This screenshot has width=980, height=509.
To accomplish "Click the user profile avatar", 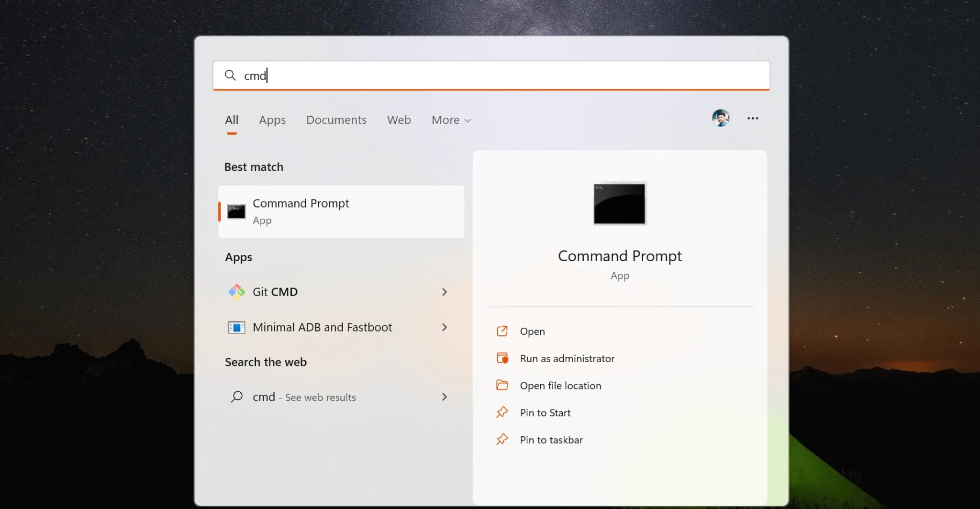I will pyautogui.click(x=721, y=118).
